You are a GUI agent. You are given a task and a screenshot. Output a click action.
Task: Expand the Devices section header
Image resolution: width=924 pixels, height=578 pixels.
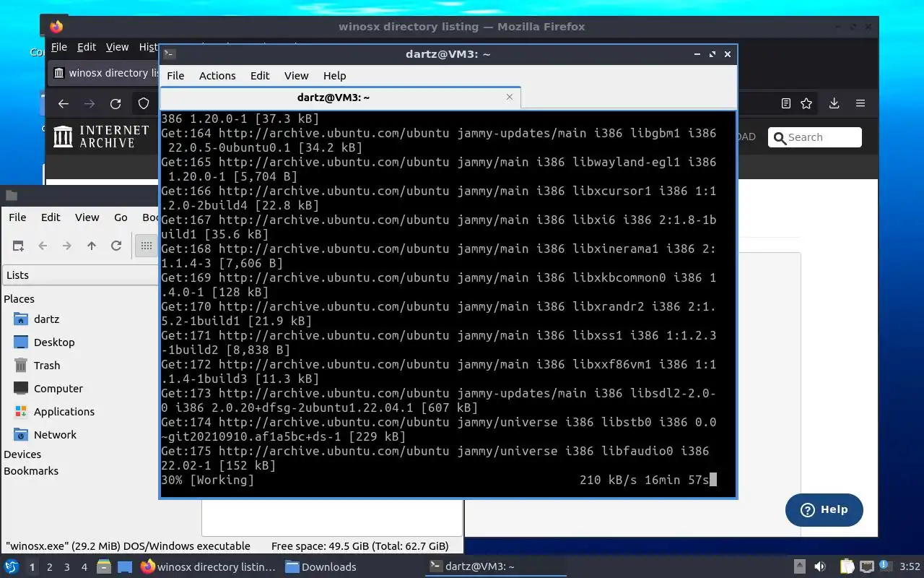coord(22,454)
